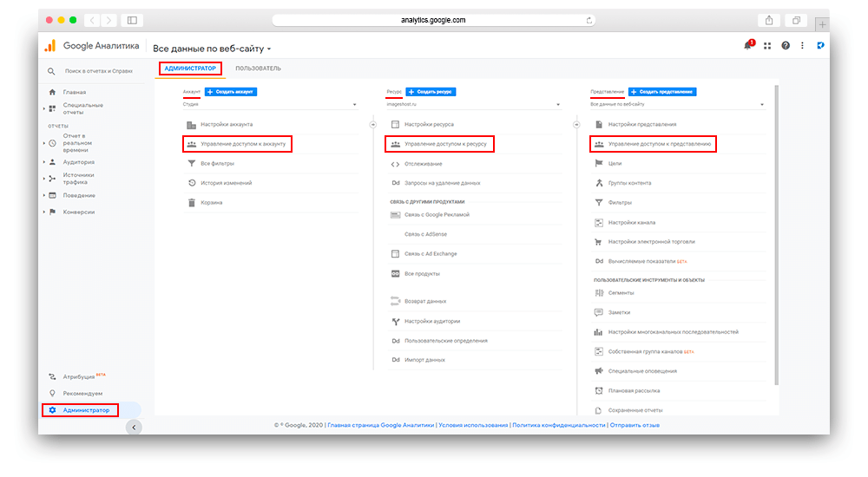Open the Все данные по веб-сайту selector
The image size is (868, 477).
[x=212, y=49]
